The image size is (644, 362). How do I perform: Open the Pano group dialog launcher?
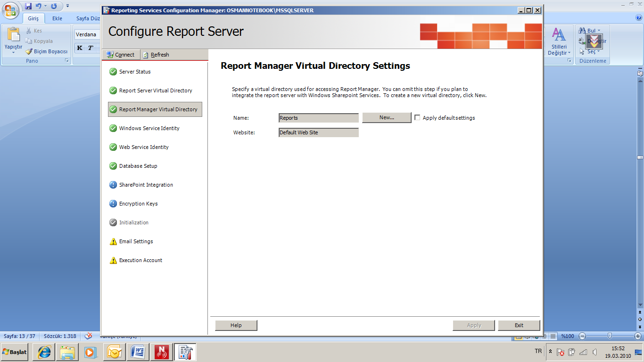66,61
